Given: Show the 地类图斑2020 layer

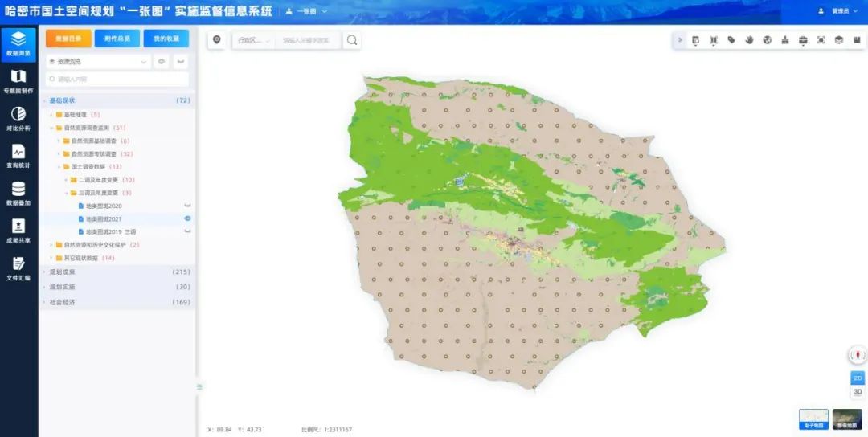Looking at the screenshot, I should 187,206.
